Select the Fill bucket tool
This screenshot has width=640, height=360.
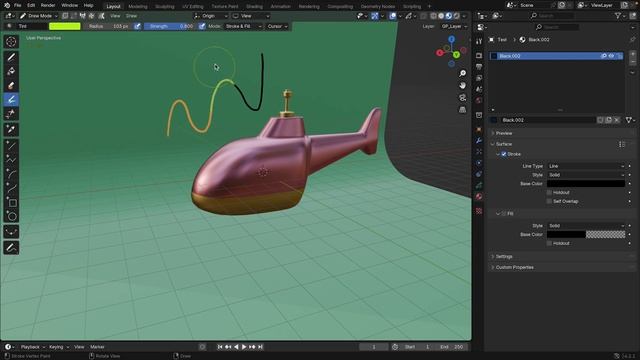(x=11, y=71)
